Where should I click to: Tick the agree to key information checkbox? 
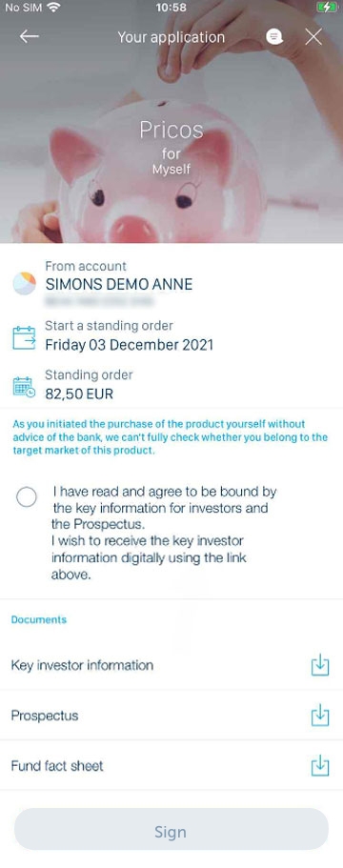pos(27,497)
